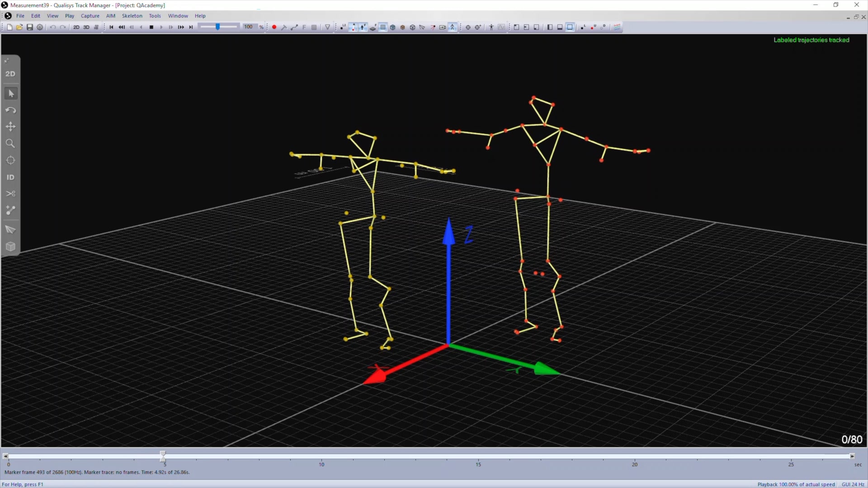Open the AIM menu

pos(111,16)
